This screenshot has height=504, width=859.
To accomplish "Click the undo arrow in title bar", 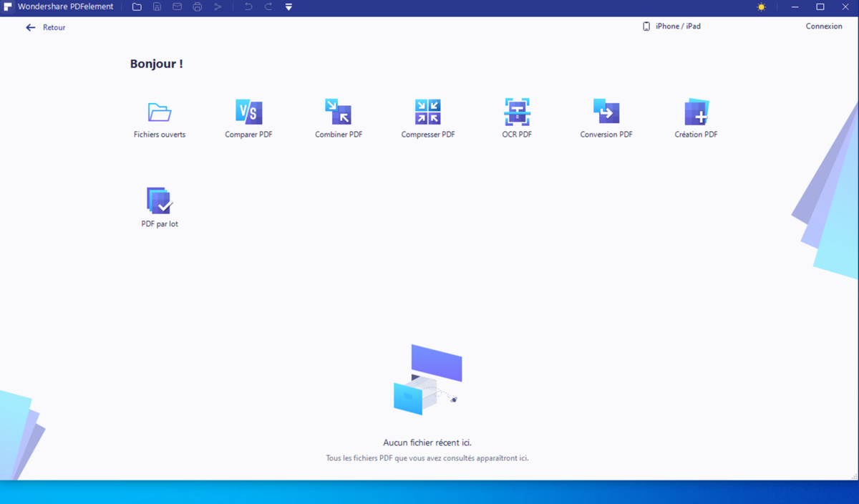I will click(x=248, y=7).
